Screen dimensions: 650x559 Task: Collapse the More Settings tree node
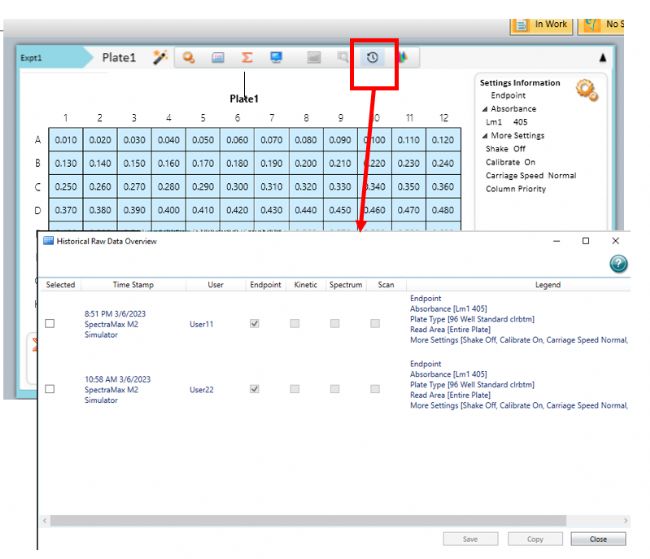(x=486, y=136)
